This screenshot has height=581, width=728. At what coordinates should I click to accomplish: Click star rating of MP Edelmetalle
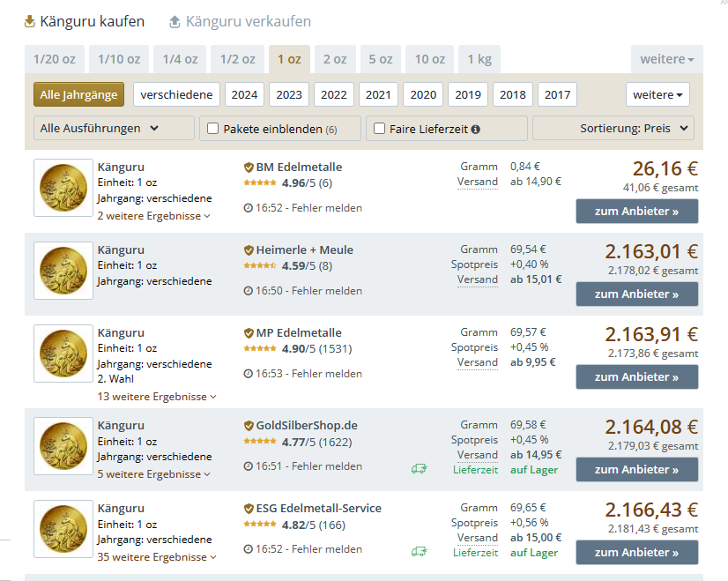point(260,349)
